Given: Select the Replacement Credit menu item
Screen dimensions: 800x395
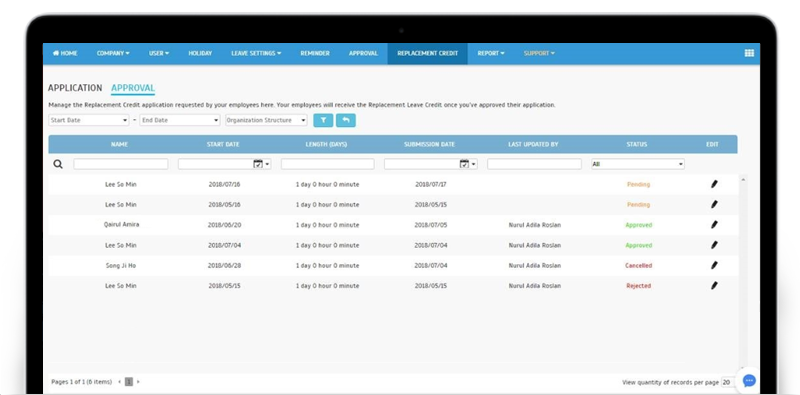Looking at the screenshot, I should [428, 53].
